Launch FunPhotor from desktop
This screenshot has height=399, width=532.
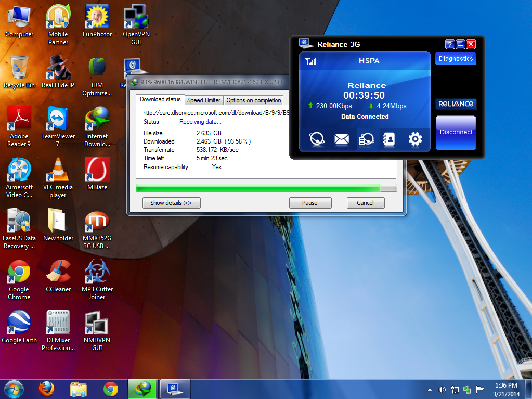coord(97,21)
